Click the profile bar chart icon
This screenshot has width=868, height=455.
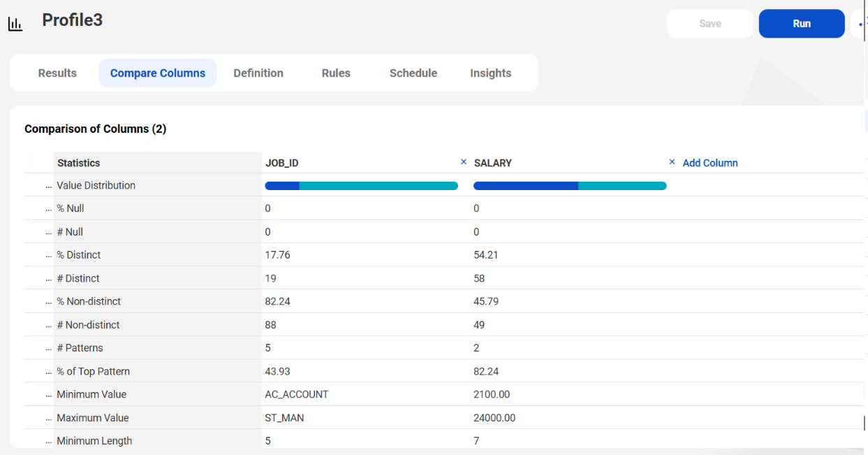tap(15, 24)
